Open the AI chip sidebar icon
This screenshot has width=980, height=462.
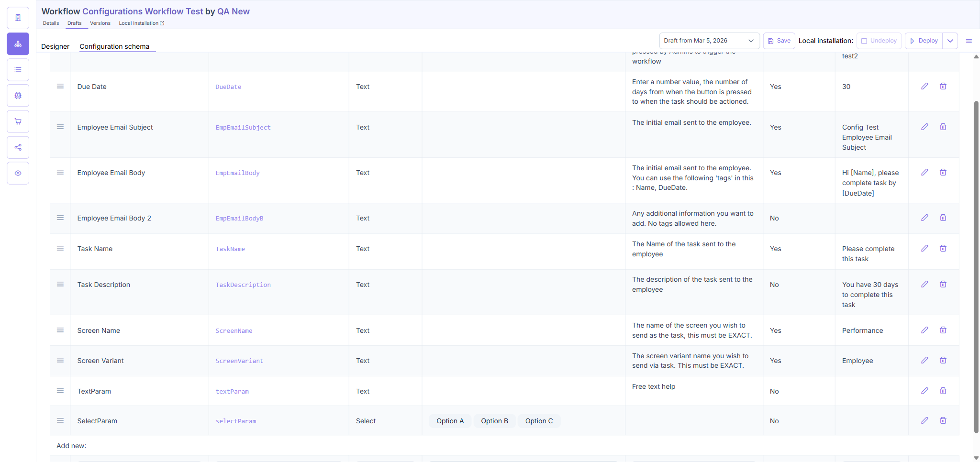pyautogui.click(x=18, y=96)
